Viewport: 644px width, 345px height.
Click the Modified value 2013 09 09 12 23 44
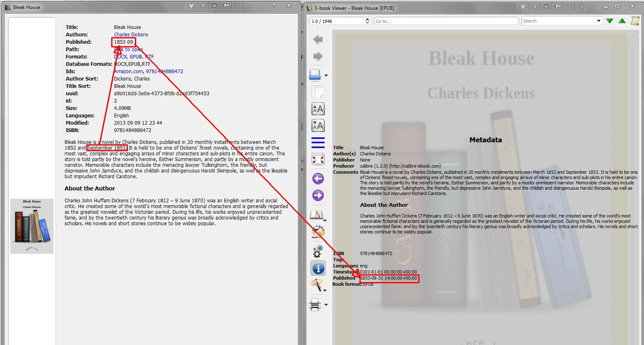[x=138, y=123]
